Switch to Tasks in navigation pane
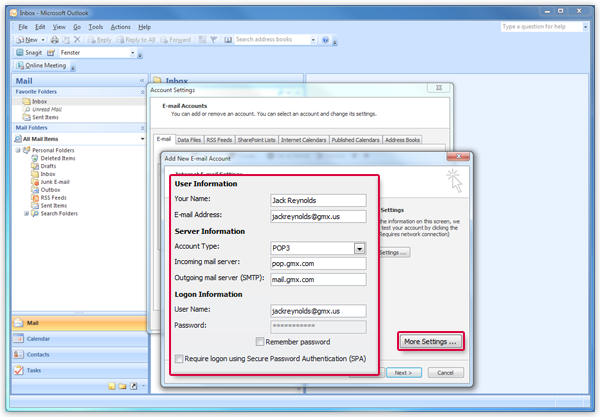 pos(79,370)
